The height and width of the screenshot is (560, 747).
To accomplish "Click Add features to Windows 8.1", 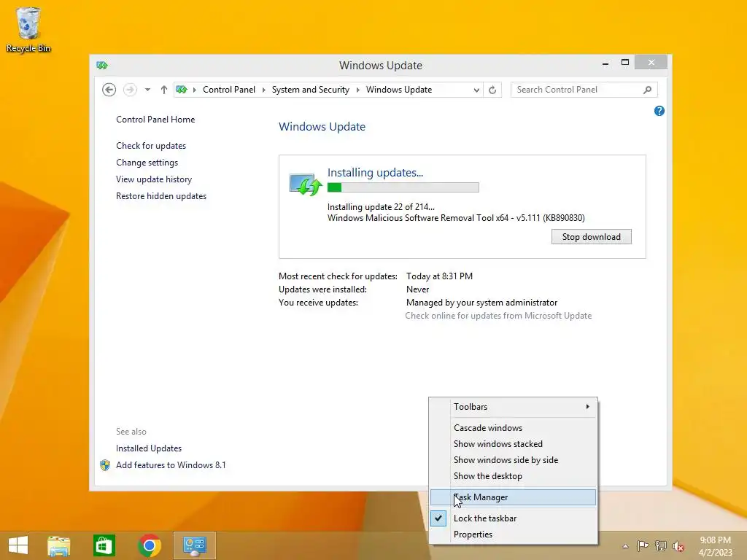I will (171, 465).
